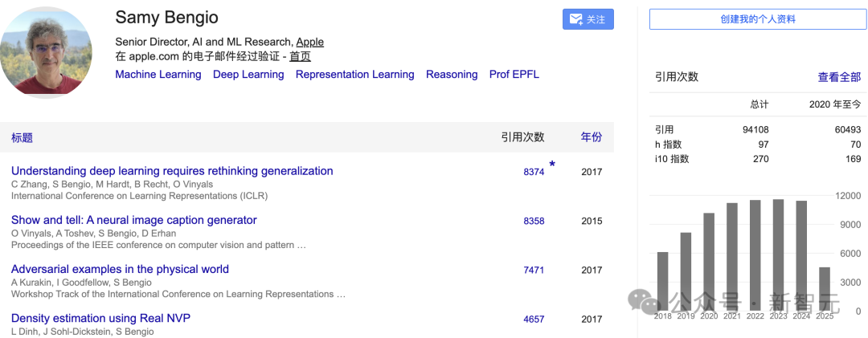Viewport: 868px width, 338px height.
Task: Sort by 年份 column header
Action: [592, 137]
